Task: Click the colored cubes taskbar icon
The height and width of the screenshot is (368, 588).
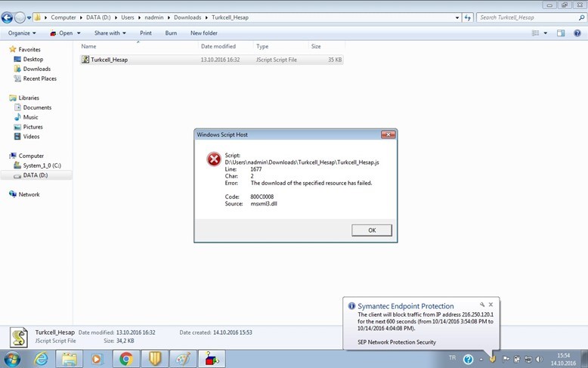Action: (212, 360)
